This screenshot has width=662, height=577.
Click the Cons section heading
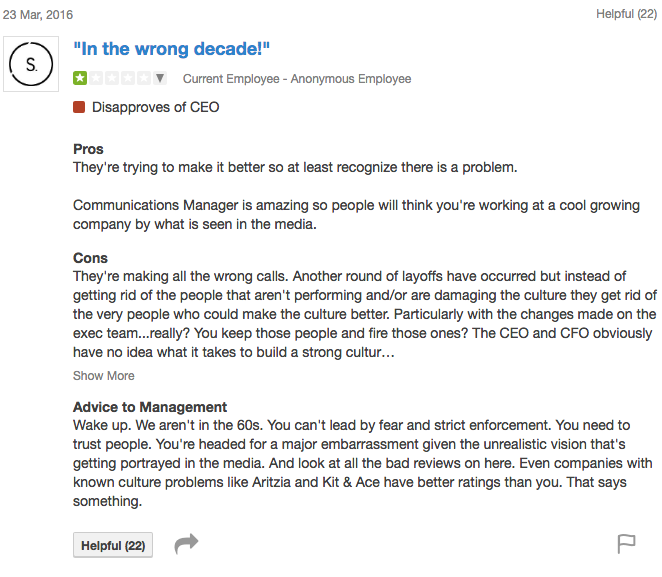[90, 258]
